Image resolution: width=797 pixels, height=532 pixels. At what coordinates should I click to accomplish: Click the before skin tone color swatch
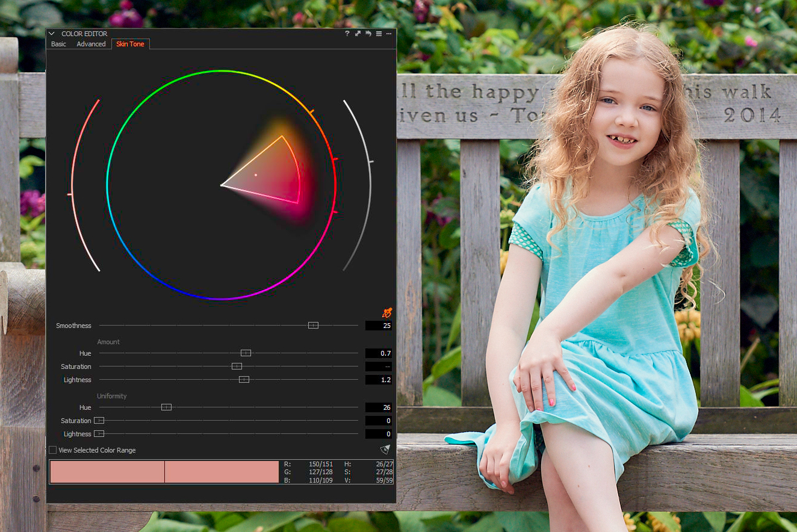[x=107, y=472]
